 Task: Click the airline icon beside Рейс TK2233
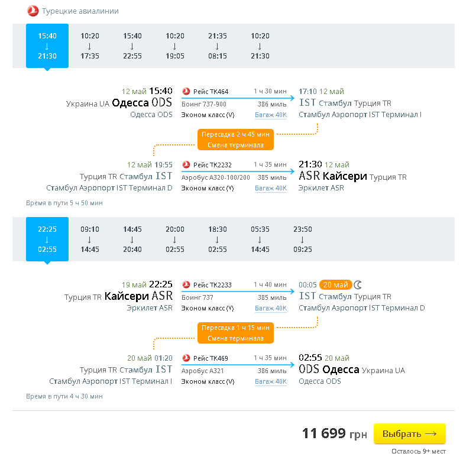186,285
